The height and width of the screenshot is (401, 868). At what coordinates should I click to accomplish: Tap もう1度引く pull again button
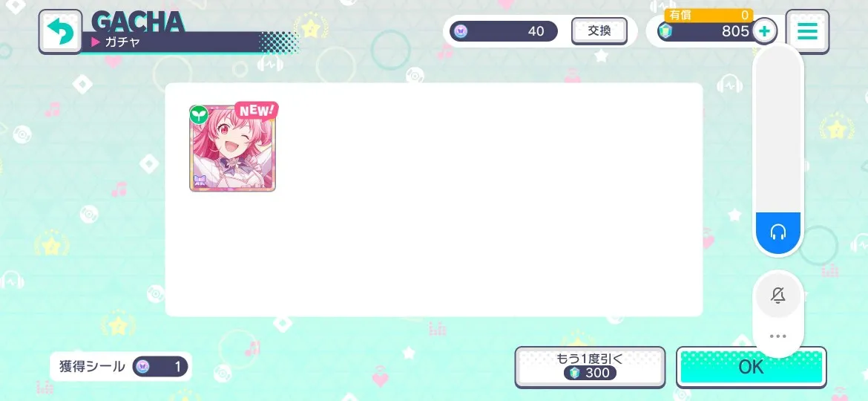(x=590, y=367)
